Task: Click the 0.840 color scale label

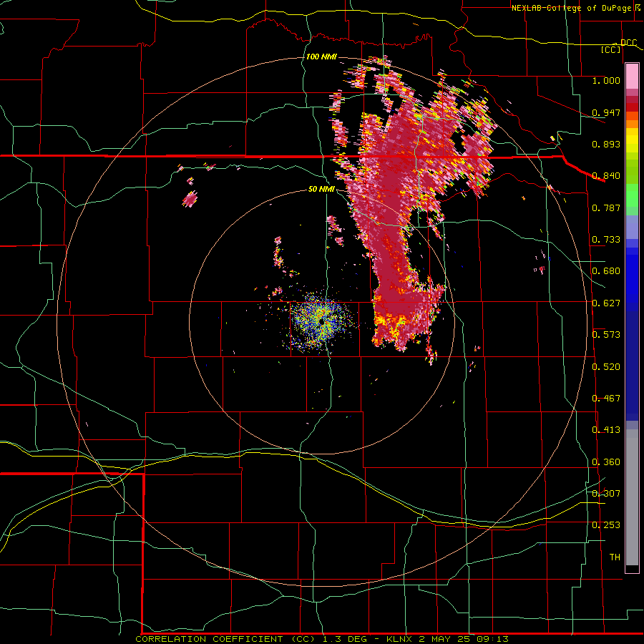Action: point(606,176)
